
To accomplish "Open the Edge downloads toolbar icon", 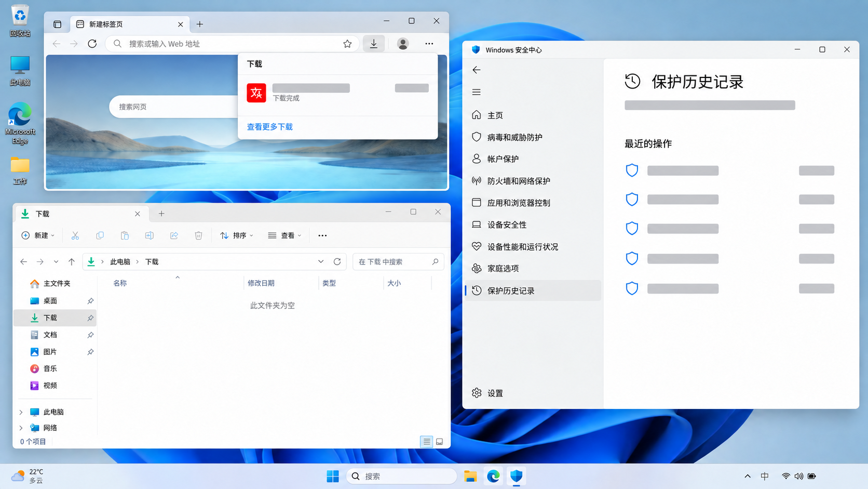I will [374, 44].
